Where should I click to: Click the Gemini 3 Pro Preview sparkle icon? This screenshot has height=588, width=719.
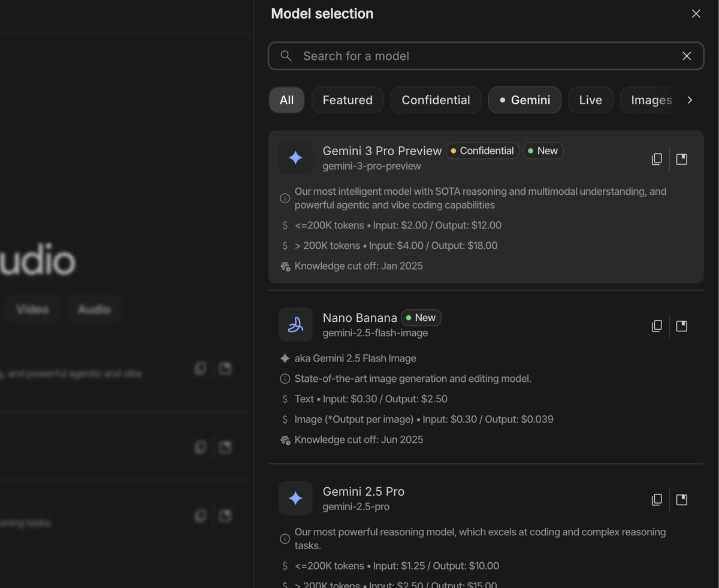(295, 158)
